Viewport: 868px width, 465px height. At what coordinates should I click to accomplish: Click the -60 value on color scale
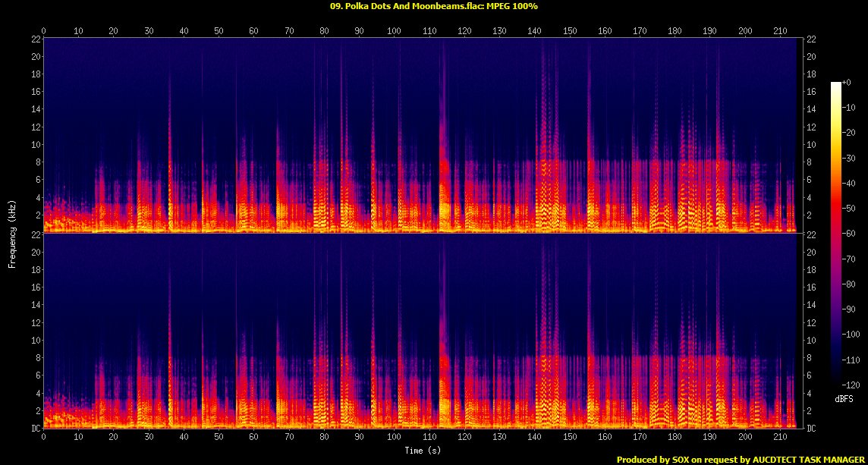point(849,233)
